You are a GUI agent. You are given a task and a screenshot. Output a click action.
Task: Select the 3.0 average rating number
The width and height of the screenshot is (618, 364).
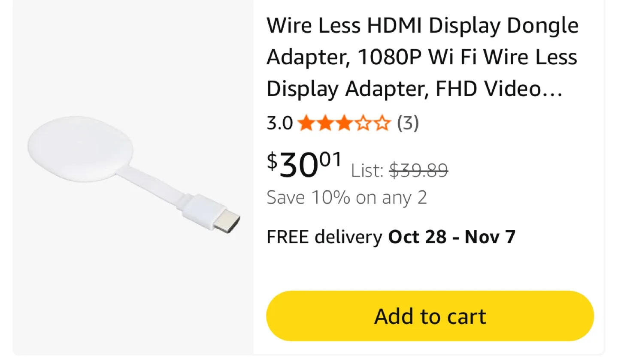279,123
